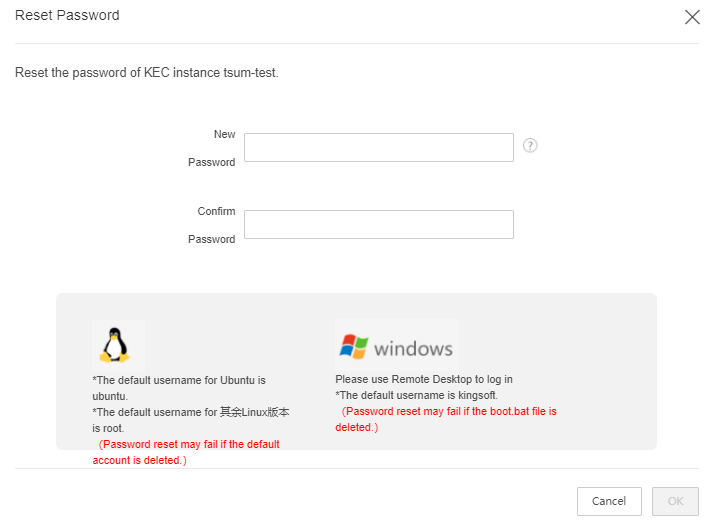Confirm with the OK button
Image resolution: width=716 pixels, height=527 pixels.
tap(675, 501)
